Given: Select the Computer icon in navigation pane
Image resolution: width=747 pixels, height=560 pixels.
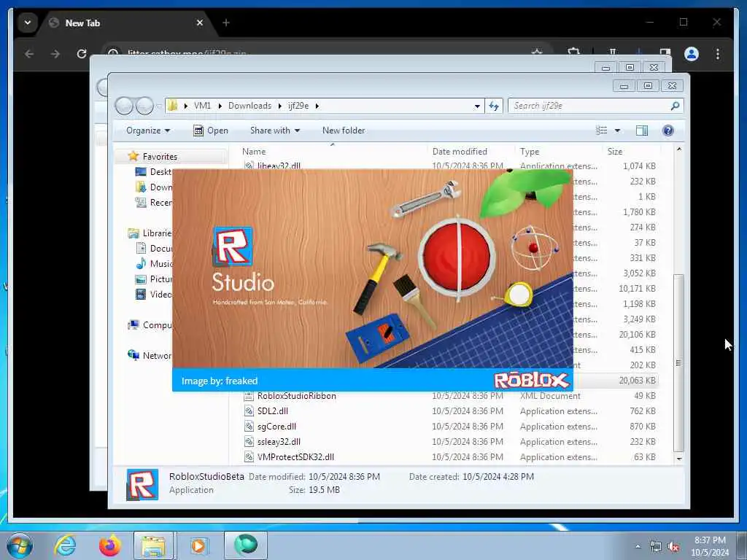Looking at the screenshot, I should tap(133, 324).
